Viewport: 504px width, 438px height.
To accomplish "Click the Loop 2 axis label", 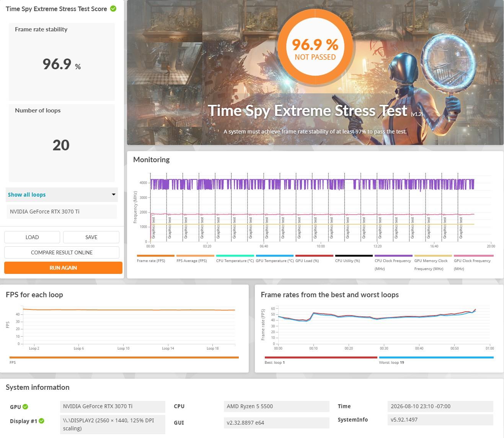I will [34, 348].
